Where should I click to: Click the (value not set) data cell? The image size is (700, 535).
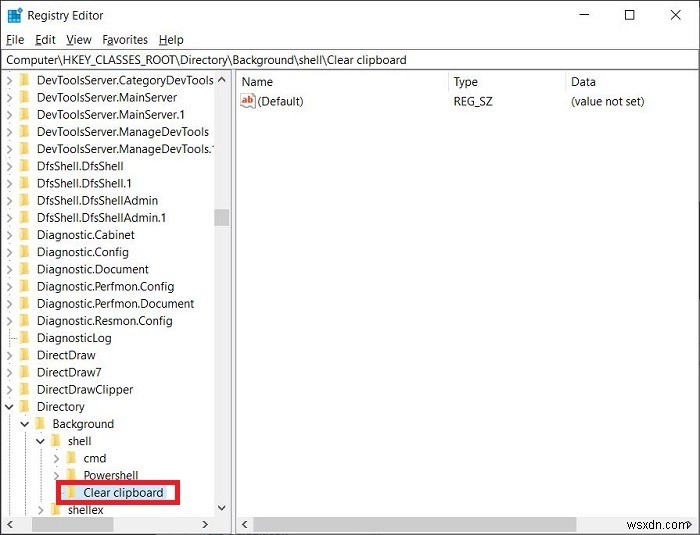pyautogui.click(x=608, y=101)
